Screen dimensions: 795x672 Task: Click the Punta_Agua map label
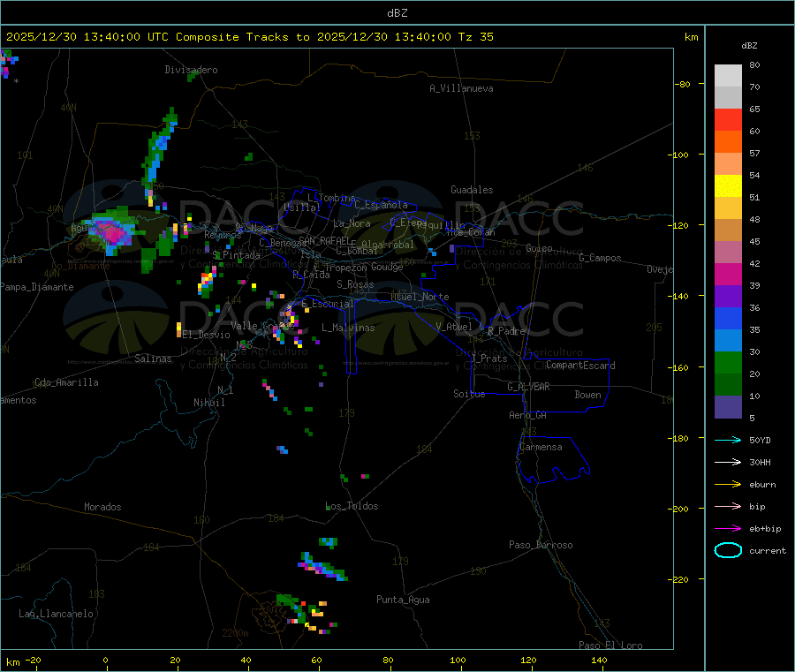point(403,600)
